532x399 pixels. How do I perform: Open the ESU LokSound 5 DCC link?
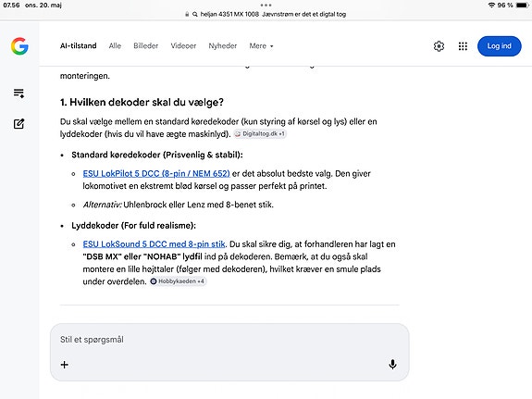tap(154, 244)
